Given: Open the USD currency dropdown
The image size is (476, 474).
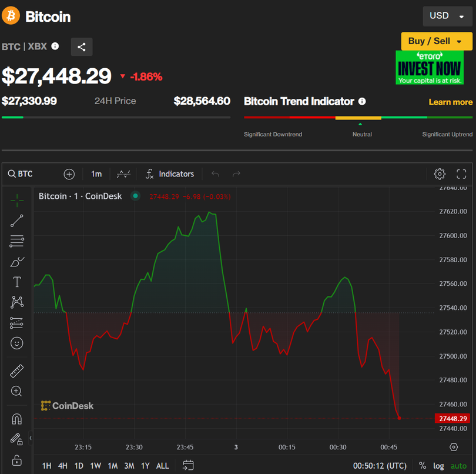Looking at the screenshot, I should point(447,16).
